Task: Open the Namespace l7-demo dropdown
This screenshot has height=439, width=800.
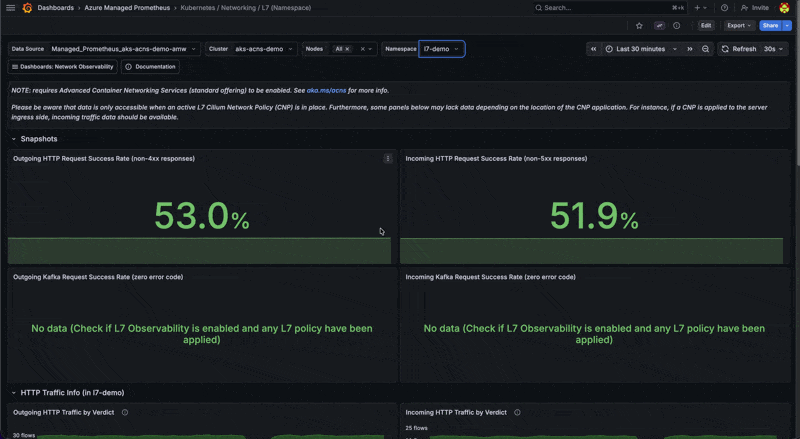Action: (441, 49)
